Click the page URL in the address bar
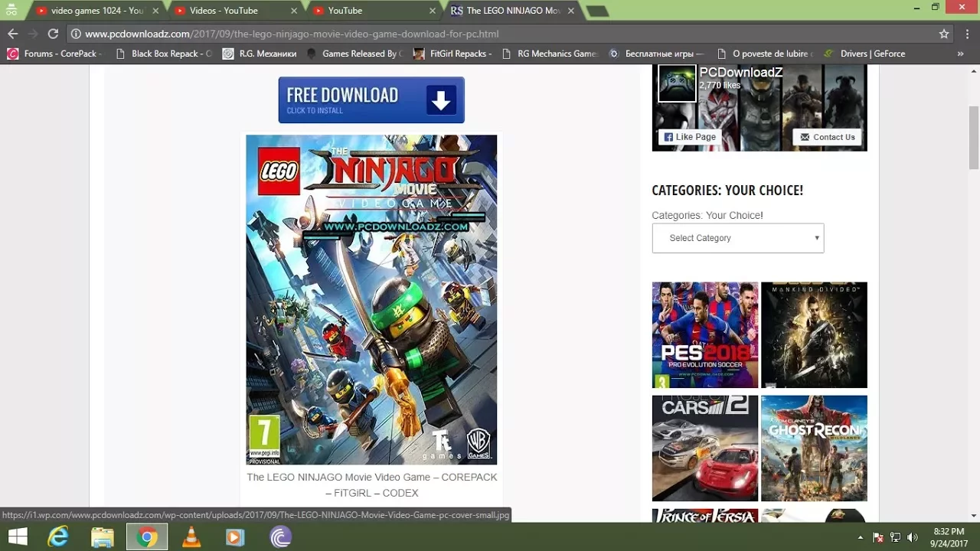The height and width of the screenshot is (551, 980). [x=292, y=34]
